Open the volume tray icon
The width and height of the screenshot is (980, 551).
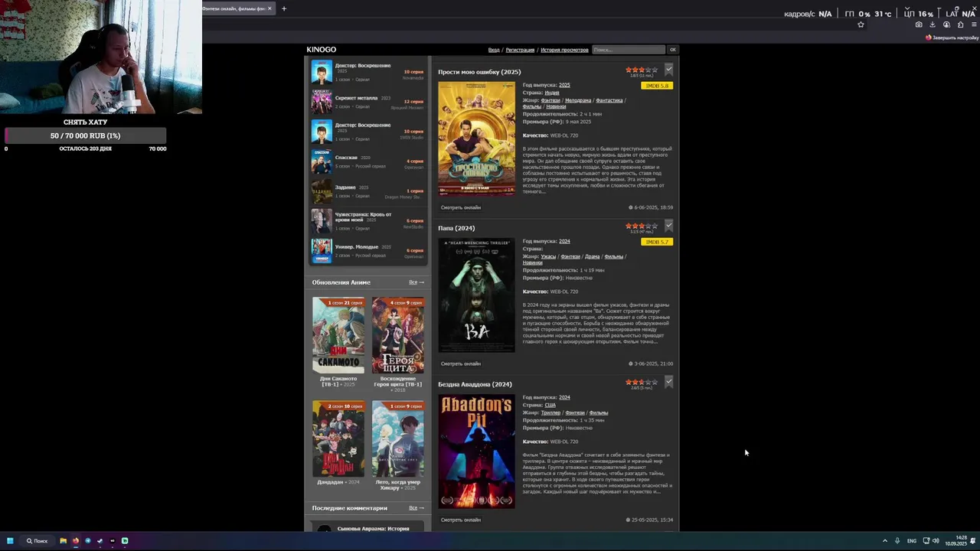pyautogui.click(x=936, y=540)
